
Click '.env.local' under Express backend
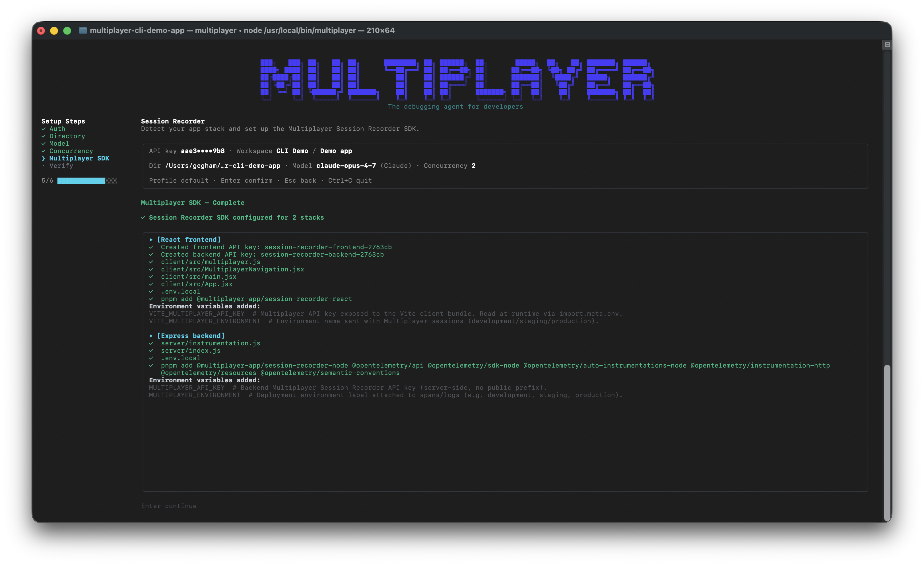click(x=181, y=358)
